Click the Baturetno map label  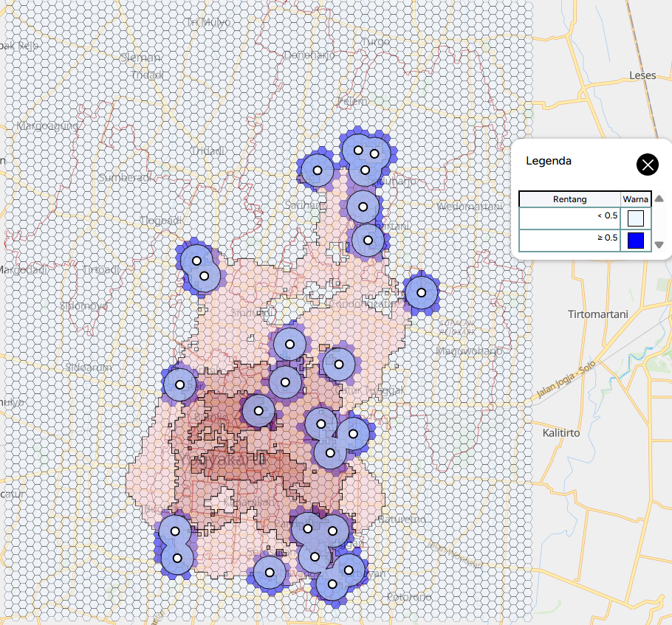[402, 519]
